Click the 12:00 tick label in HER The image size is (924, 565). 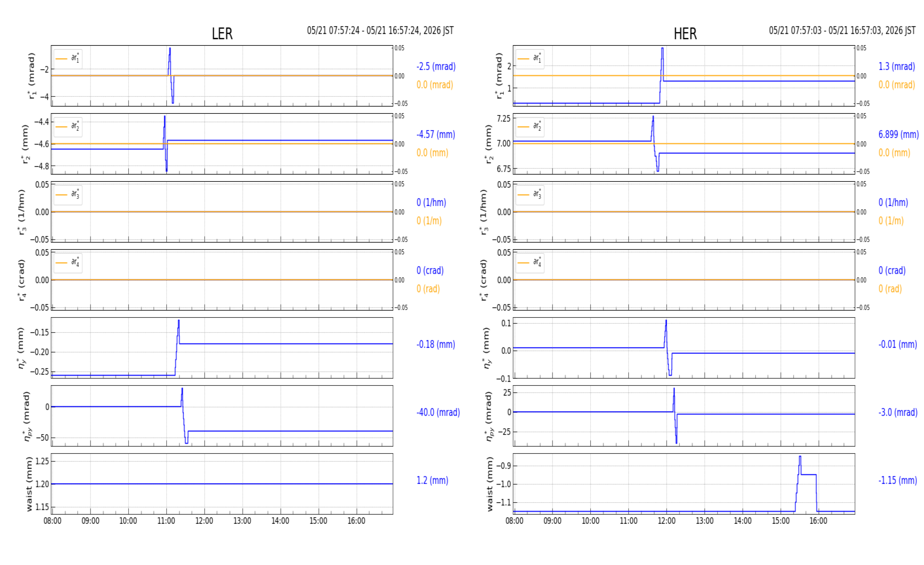[666, 521]
